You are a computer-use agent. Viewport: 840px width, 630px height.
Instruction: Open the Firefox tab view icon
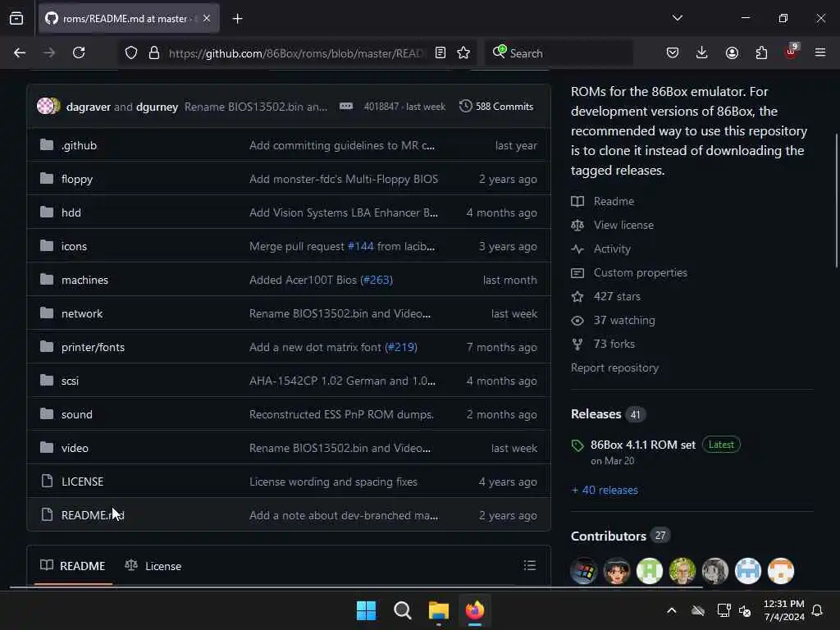tap(16, 18)
